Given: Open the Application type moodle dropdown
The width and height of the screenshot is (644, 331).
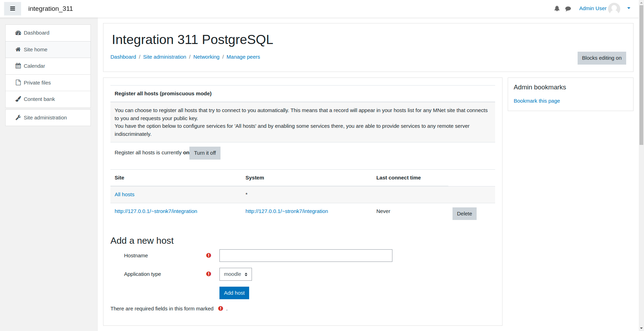Looking at the screenshot, I should tap(236, 274).
